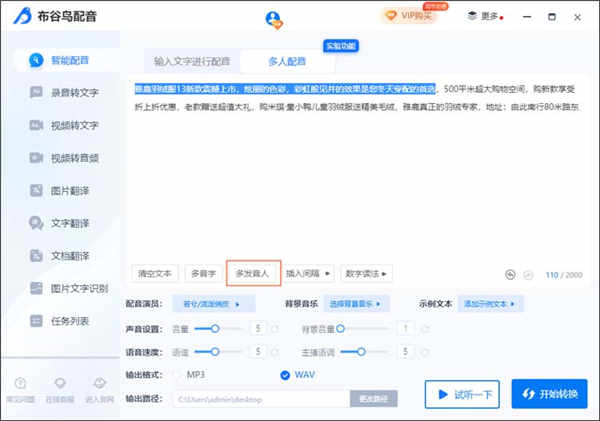Viewport: 600px width, 421px height.
Task: Select 图片文字识别 in the sidebar
Action: point(67,288)
